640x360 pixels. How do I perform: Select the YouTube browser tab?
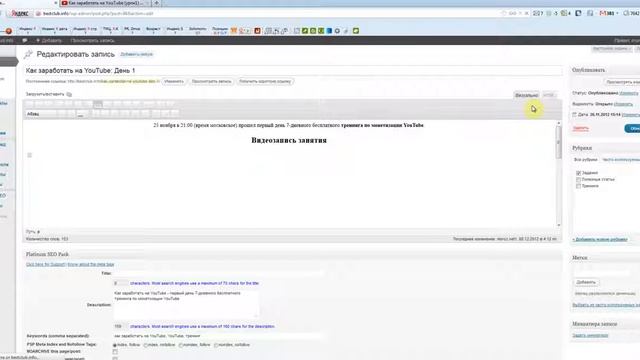tap(105, 3)
